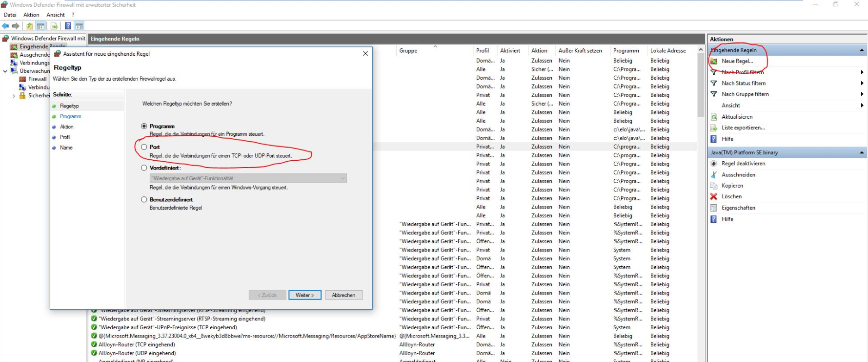The height and width of the screenshot is (362, 868).
Task: Open the Aktion menu
Action: [x=31, y=15]
